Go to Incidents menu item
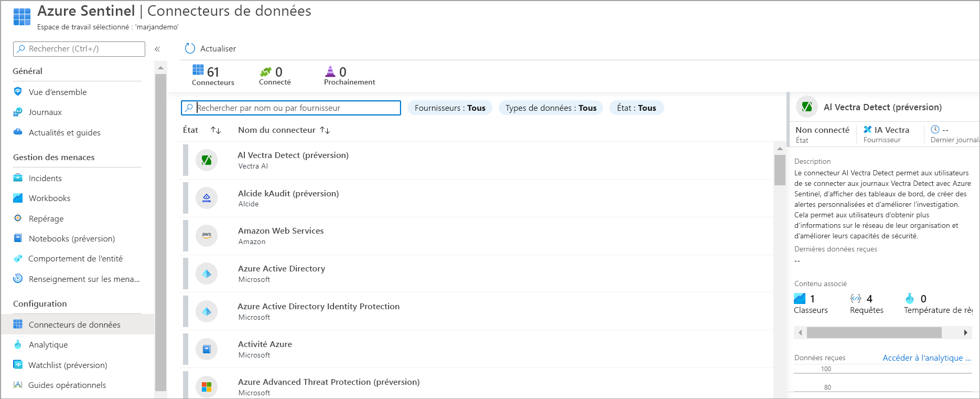The image size is (980, 399). click(x=45, y=178)
